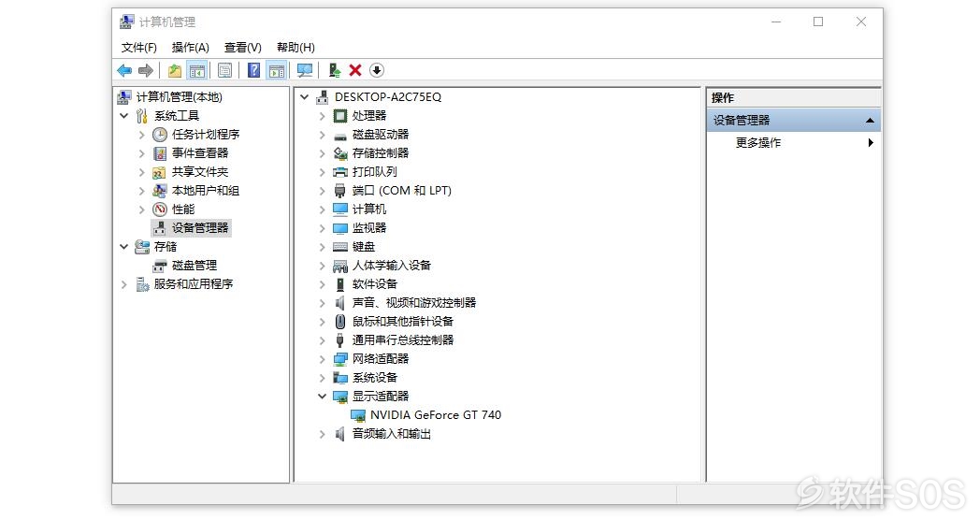Select 性能 in left tree
Viewport: 980px width, 520px height.
coord(183,209)
